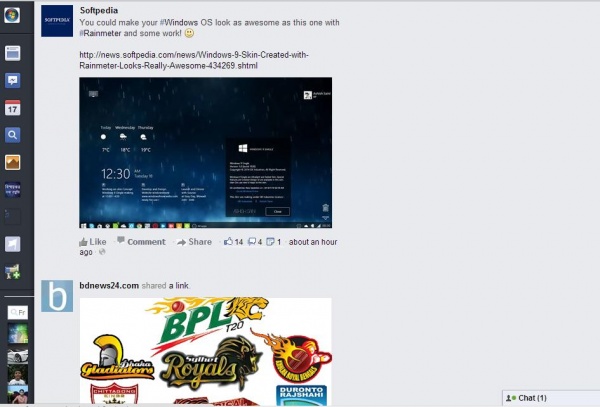Open the friend thumbnail showing a white car

pos(18,356)
